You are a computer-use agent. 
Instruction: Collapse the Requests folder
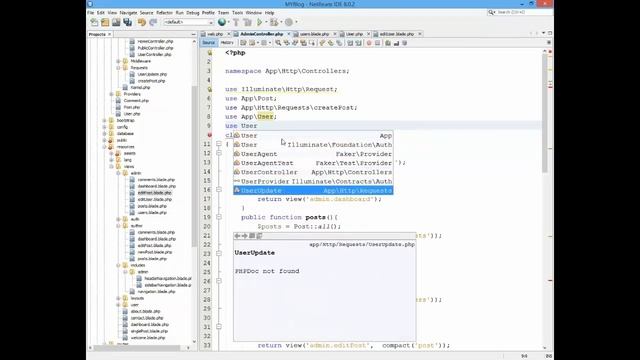118,68
